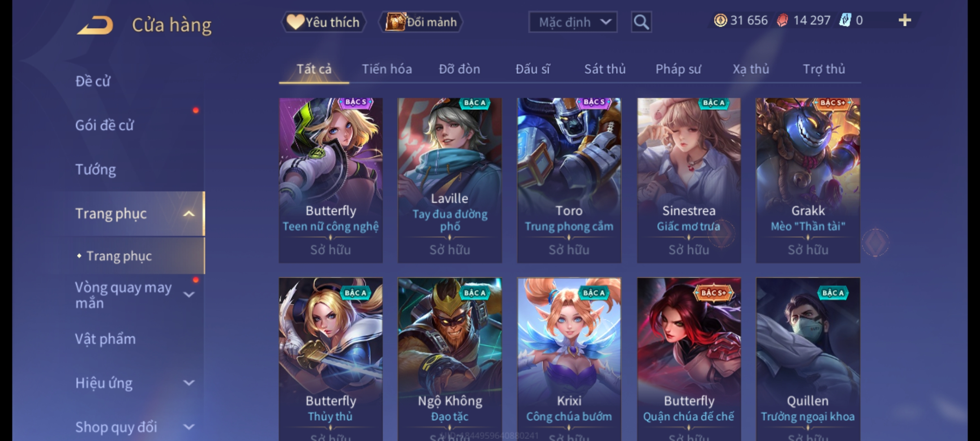Click the red ruby currency icon
Viewport: 980px width, 441px height.
(x=782, y=20)
